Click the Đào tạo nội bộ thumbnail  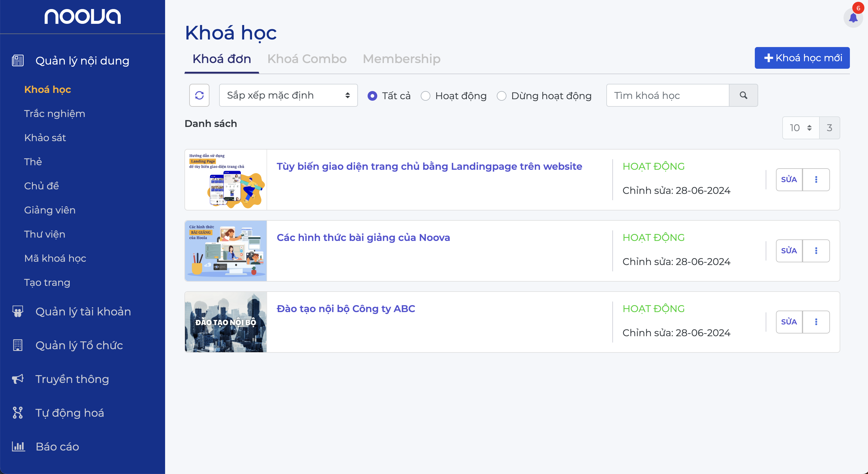(x=226, y=322)
